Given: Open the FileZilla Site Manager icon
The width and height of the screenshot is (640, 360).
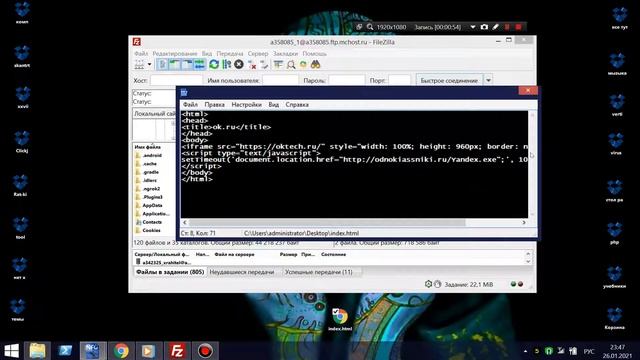Looking at the screenshot, I should click(x=140, y=64).
